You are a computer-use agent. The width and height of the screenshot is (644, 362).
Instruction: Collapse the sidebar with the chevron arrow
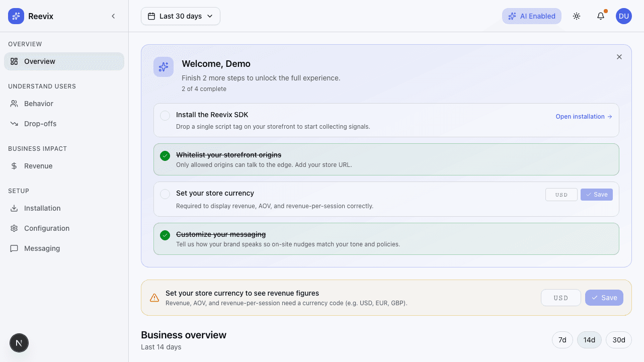[x=113, y=16]
